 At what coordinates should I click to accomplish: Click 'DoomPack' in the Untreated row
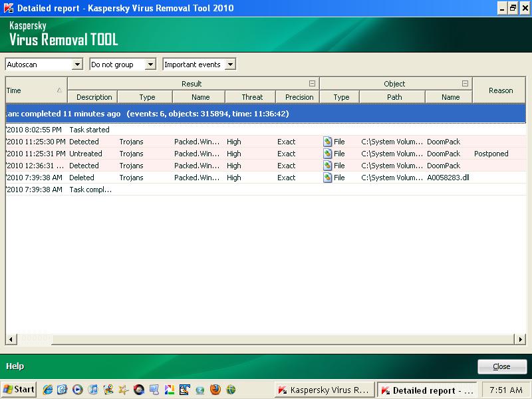point(444,154)
